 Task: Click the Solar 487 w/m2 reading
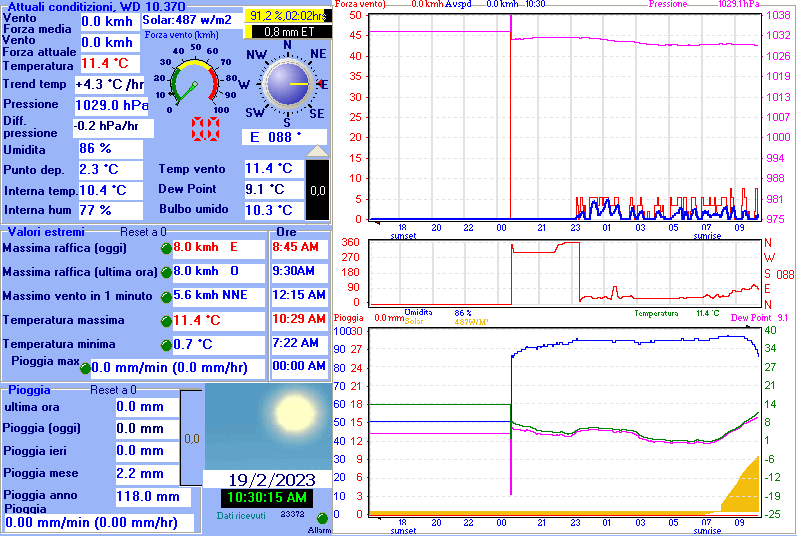192,20
